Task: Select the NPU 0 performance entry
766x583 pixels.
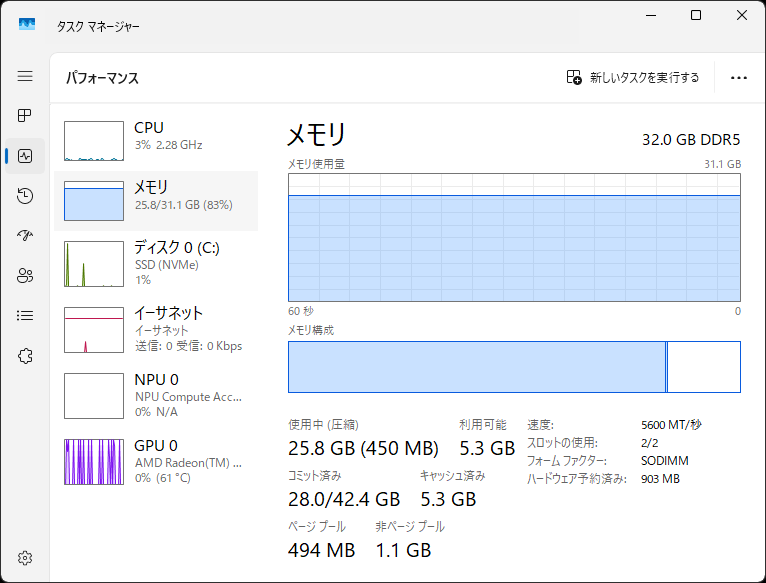Action: pyautogui.click(x=156, y=395)
